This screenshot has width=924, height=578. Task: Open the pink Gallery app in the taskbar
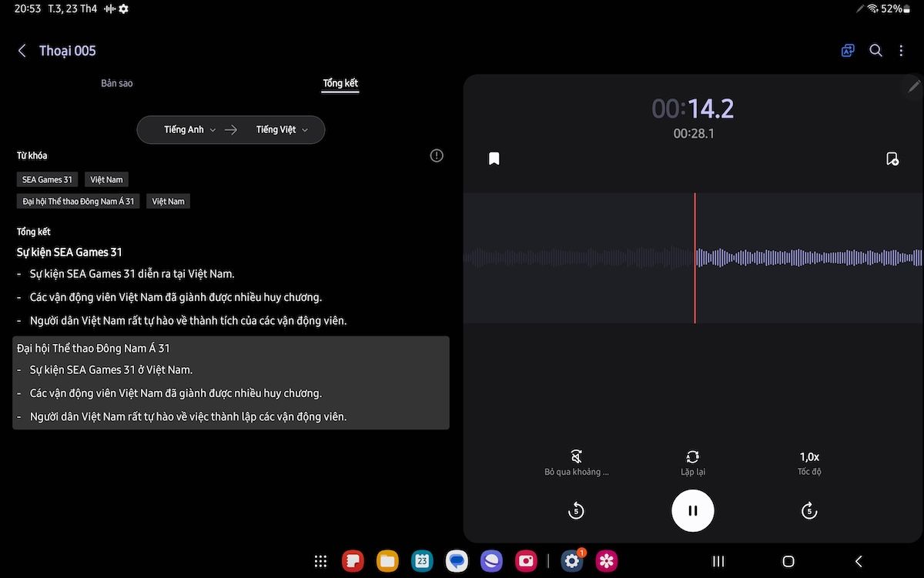pyautogui.click(x=607, y=561)
